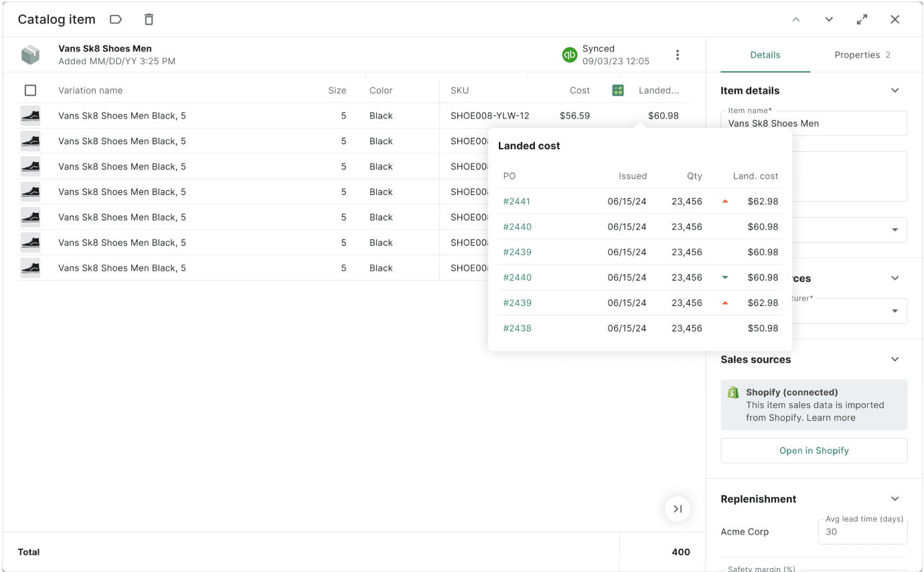Open purchase order #2441 link
This screenshot has width=924, height=572.
pos(517,202)
